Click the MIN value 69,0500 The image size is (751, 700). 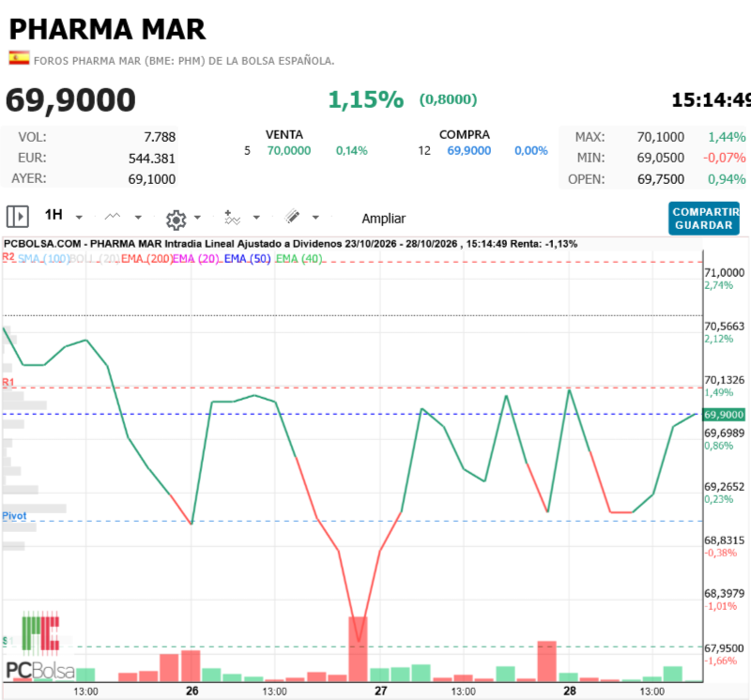[661, 158]
